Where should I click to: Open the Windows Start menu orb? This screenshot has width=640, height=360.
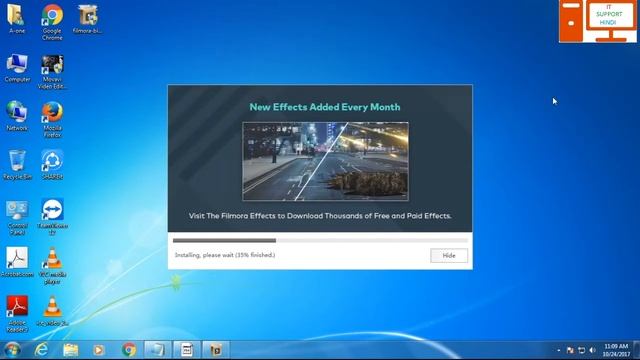tap(12, 350)
